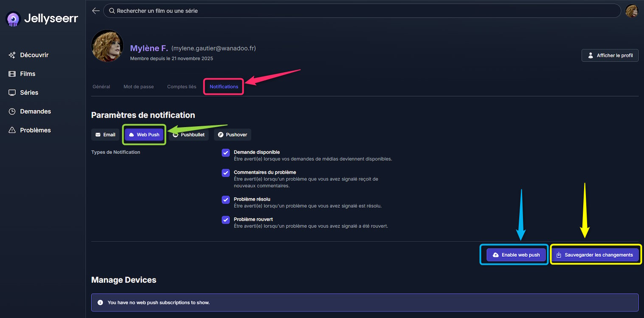Screen dimensions: 644x318
Task: Switch to the Général tab
Action: 101,87
